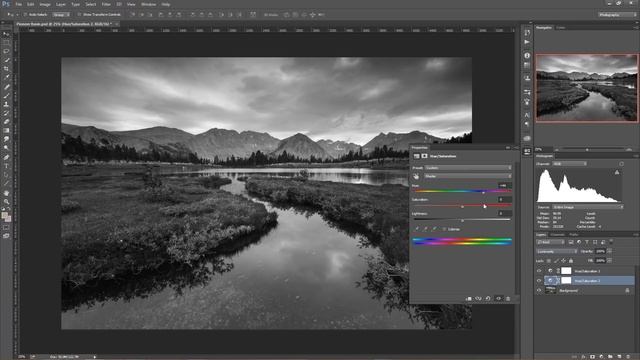Select the Healing Brush tool
The height and width of the screenshot is (360, 640).
click(6, 87)
